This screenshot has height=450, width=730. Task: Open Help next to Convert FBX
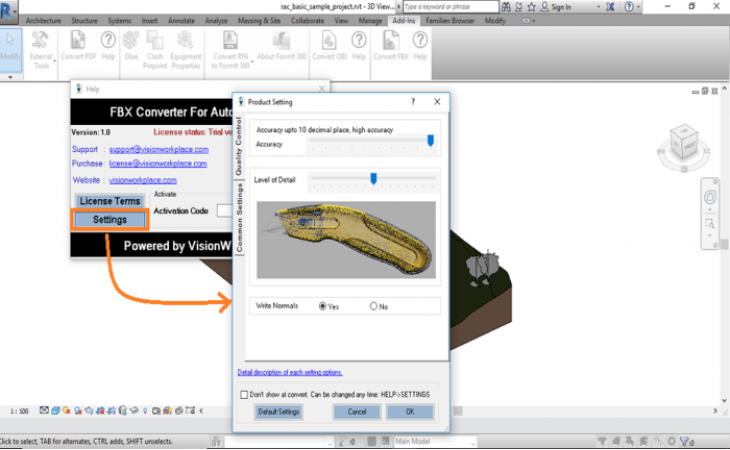(420, 46)
